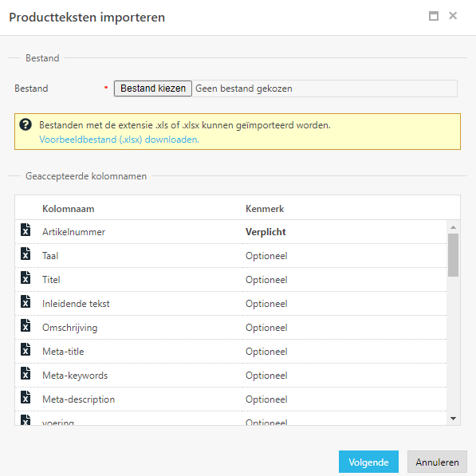Click the question mark help icon

click(26, 124)
